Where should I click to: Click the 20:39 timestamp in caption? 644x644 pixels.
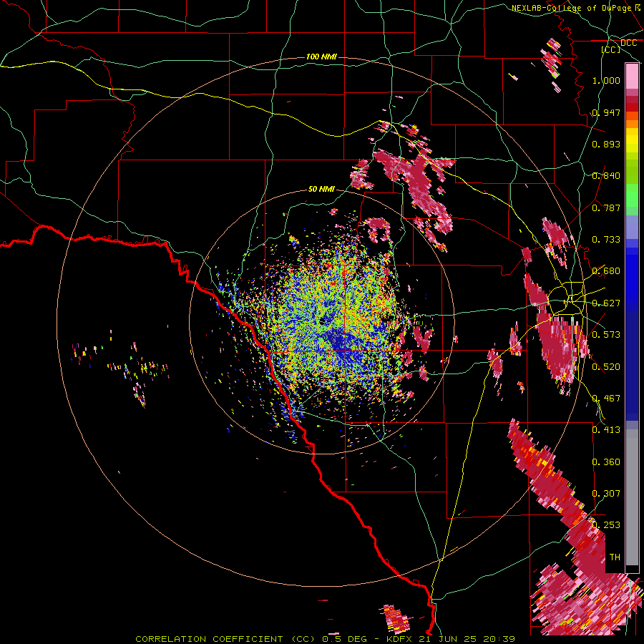click(499, 639)
